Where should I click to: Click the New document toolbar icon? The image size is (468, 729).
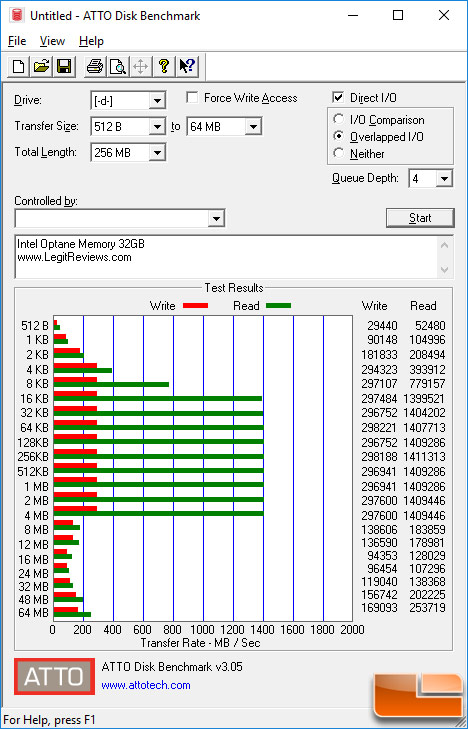[19, 66]
